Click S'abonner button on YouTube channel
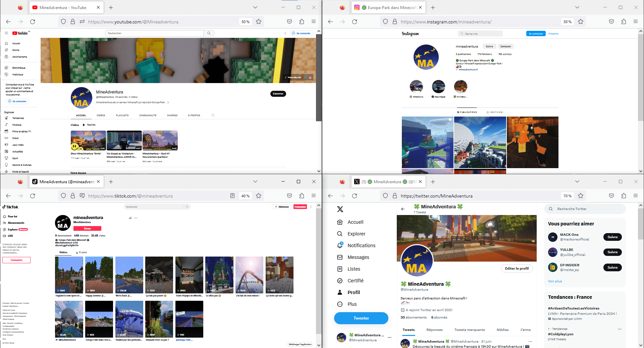This screenshot has width=644, height=348. 278,94
